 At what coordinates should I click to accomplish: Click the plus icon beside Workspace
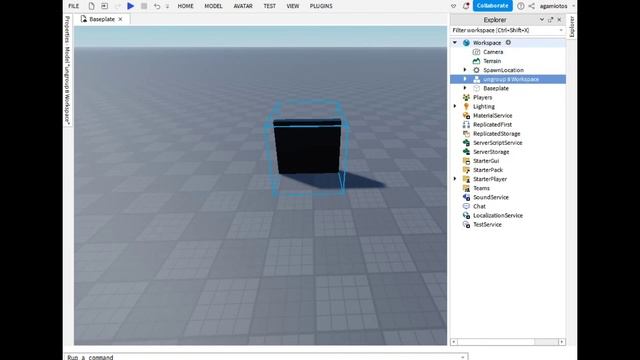(508, 42)
